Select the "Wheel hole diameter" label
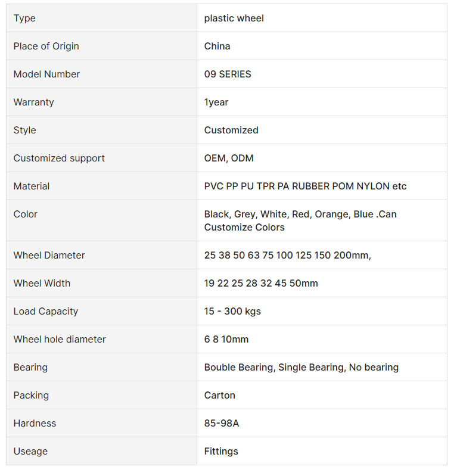The width and height of the screenshot is (457, 476). [60, 340]
